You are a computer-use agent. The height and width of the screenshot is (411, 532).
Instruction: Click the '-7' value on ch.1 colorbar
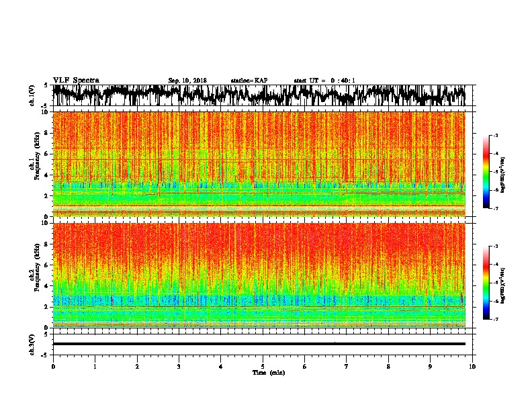tap(495, 208)
